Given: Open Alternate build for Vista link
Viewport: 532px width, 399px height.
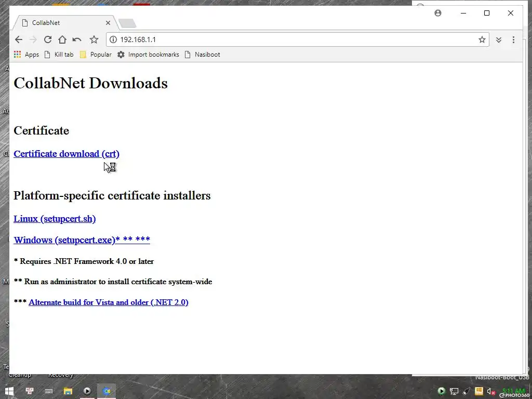Looking at the screenshot, I should coord(109,302).
